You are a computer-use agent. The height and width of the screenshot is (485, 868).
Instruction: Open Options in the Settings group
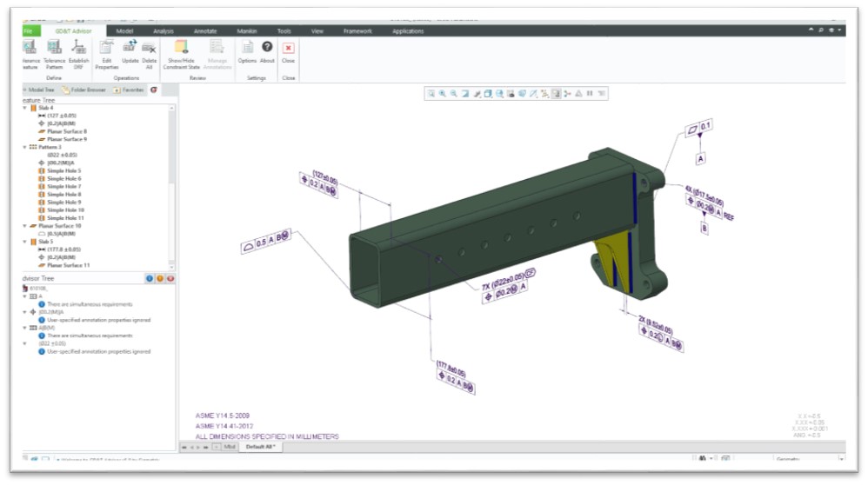coord(247,52)
